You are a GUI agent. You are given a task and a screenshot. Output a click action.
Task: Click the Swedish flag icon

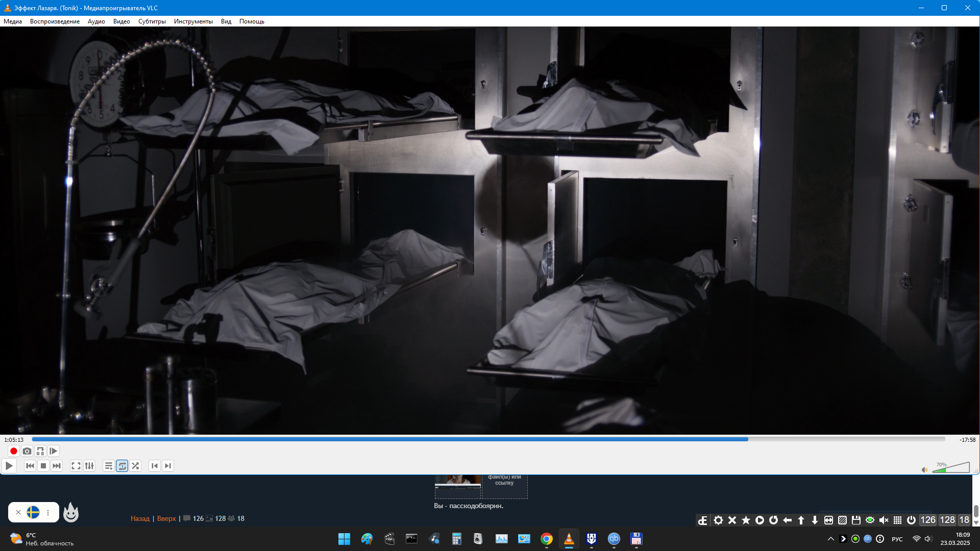(33, 512)
